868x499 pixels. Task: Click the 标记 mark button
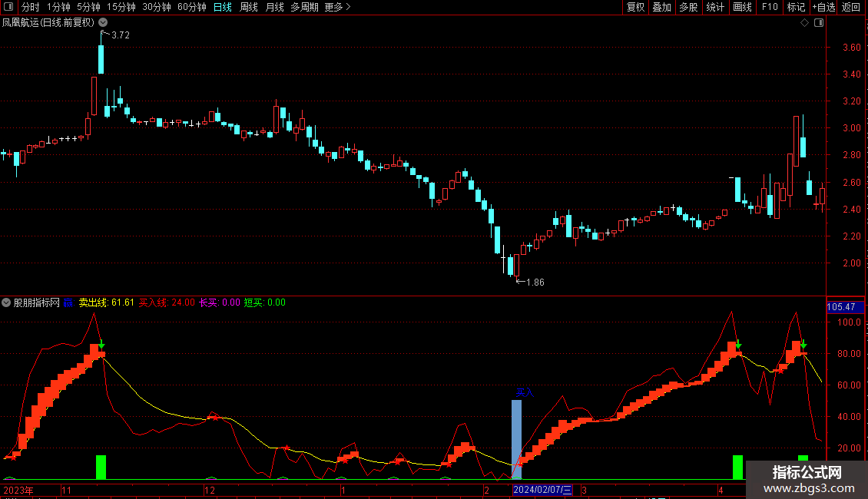pyautogui.click(x=796, y=7)
